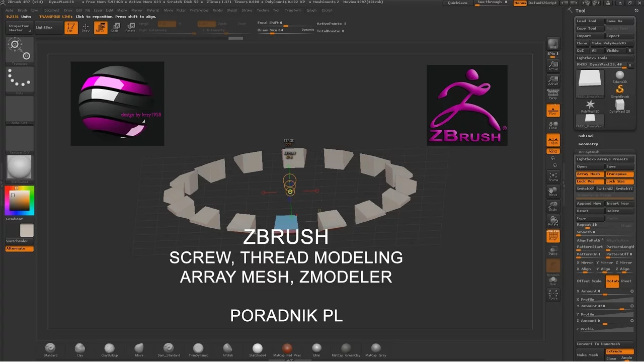Viewport: 644px width, 362px height.
Task: Click the BPR render icon
Action: click(x=553, y=44)
